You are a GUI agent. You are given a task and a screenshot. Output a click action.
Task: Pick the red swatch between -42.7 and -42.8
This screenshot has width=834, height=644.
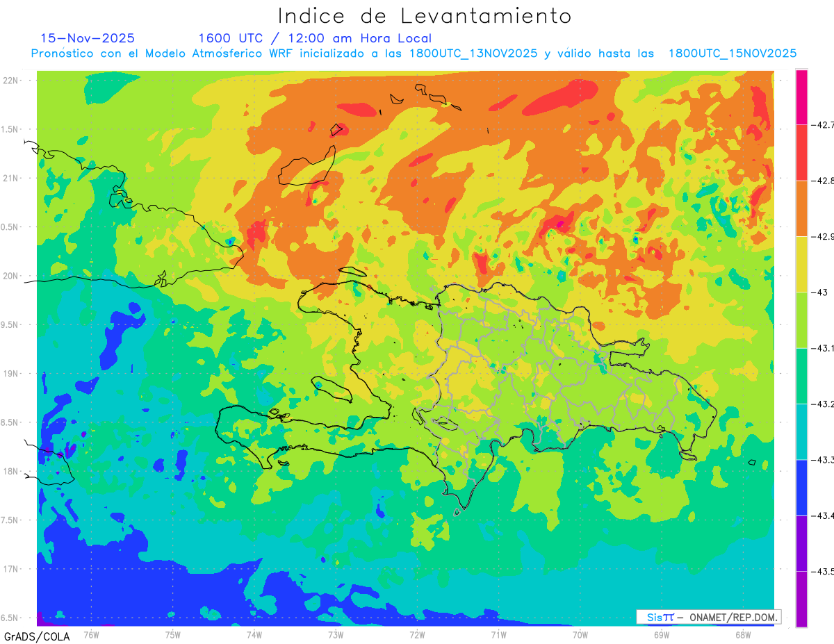tap(801, 153)
